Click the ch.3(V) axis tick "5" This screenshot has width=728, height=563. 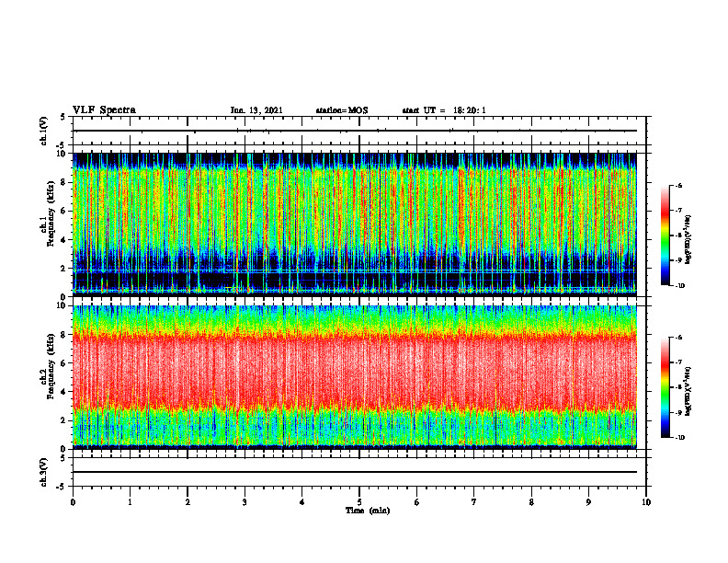point(63,458)
